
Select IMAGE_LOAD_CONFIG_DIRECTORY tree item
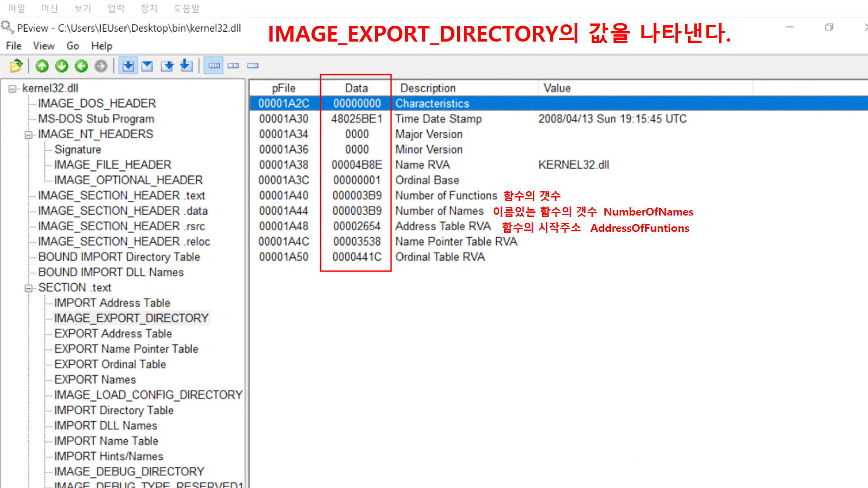149,395
